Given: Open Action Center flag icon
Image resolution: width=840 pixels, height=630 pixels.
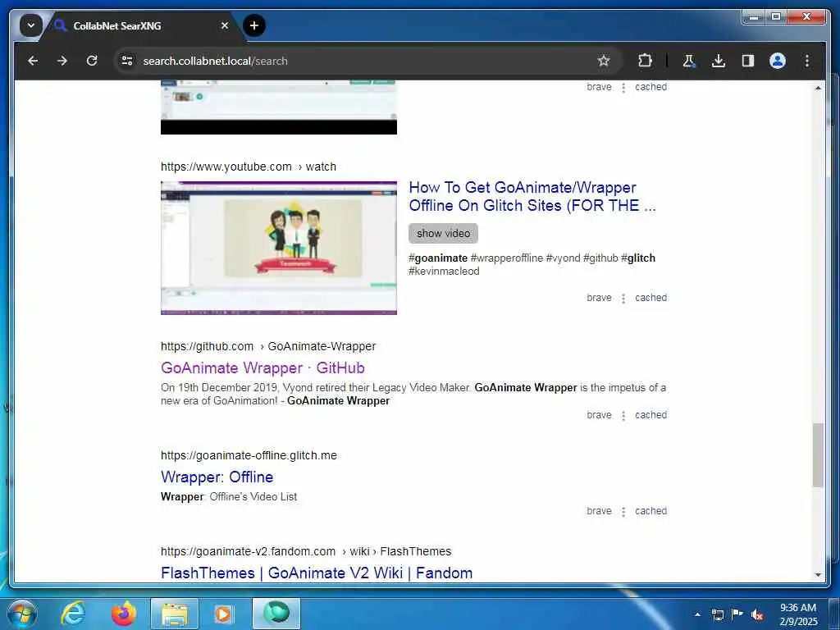Looking at the screenshot, I should click(x=737, y=614).
